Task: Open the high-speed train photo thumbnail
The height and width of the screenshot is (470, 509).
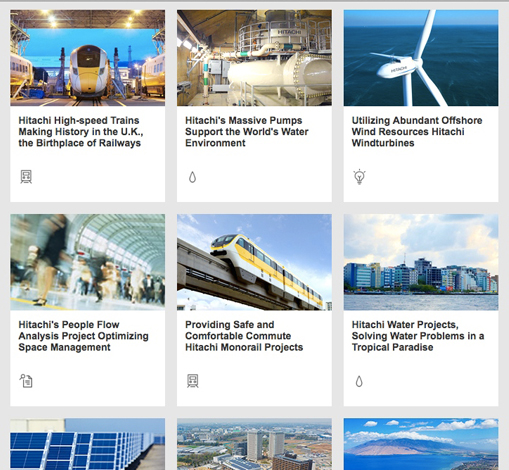Action: pyautogui.click(x=88, y=58)
